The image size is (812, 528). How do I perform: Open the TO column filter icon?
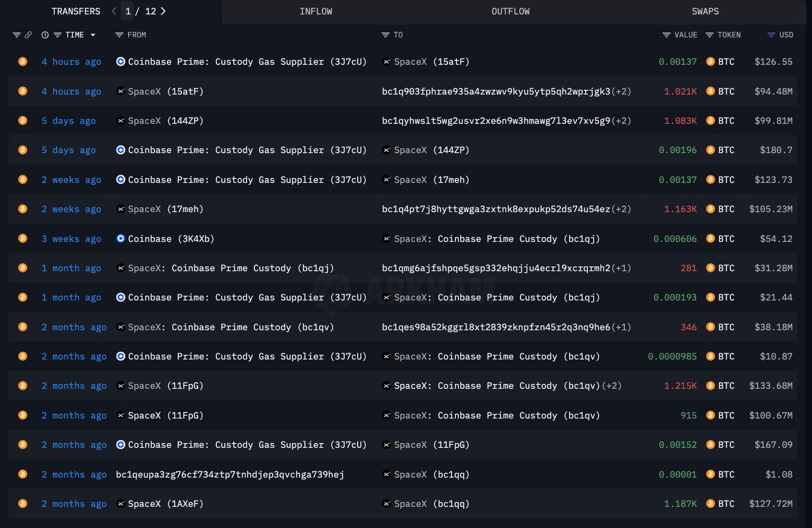click(x=385, y=35)
